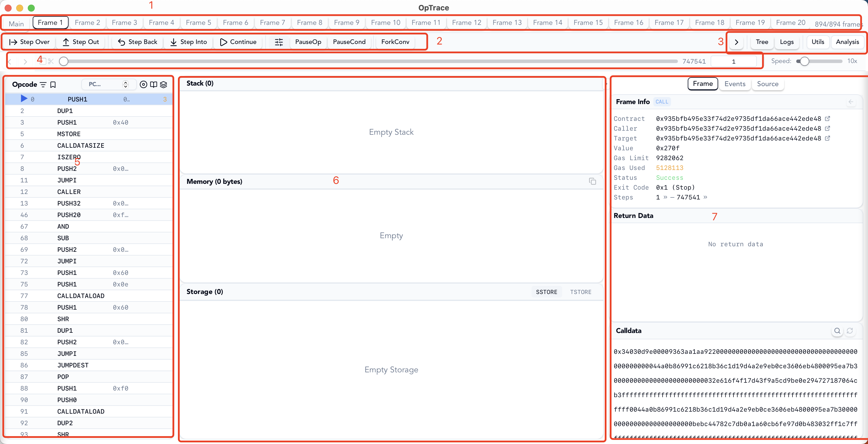The height and width of the screenshot is (444, 868).
Task: Select the SSTORE storage toggle
Action: pyautogui.click(x=546, y=292)
